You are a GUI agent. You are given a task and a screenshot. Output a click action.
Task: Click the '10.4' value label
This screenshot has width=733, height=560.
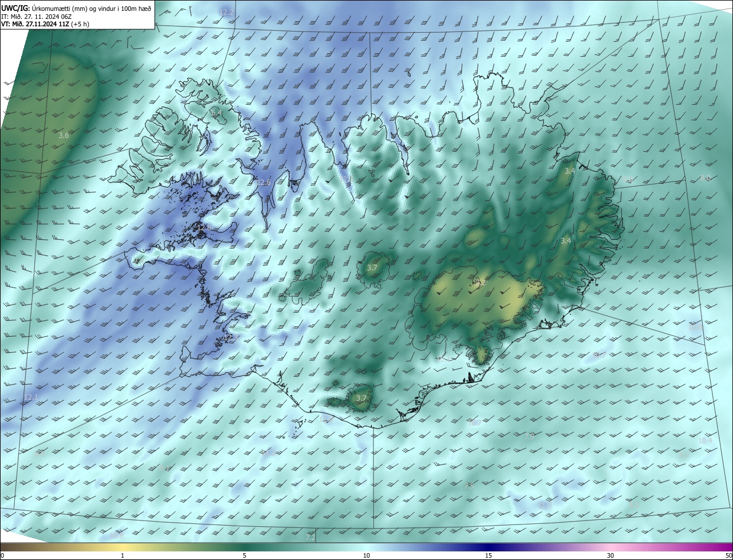pos(705,440)
